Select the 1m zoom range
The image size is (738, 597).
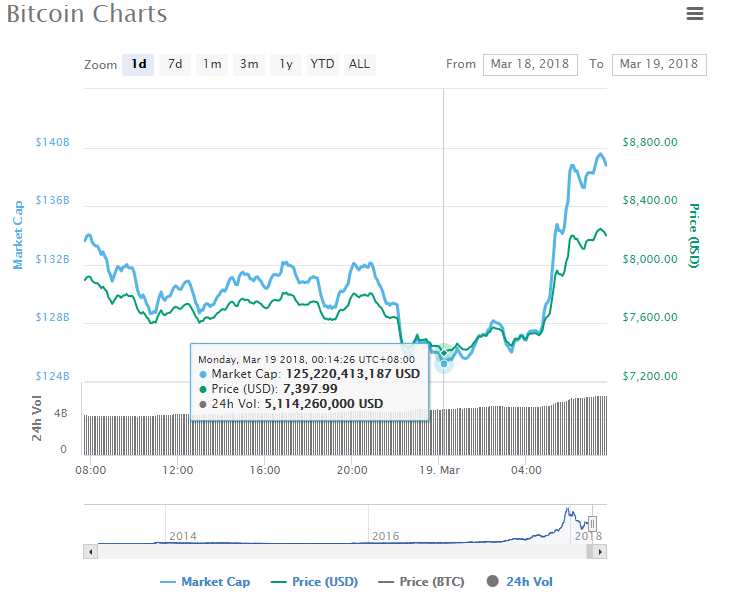click(x=212, y=64)
